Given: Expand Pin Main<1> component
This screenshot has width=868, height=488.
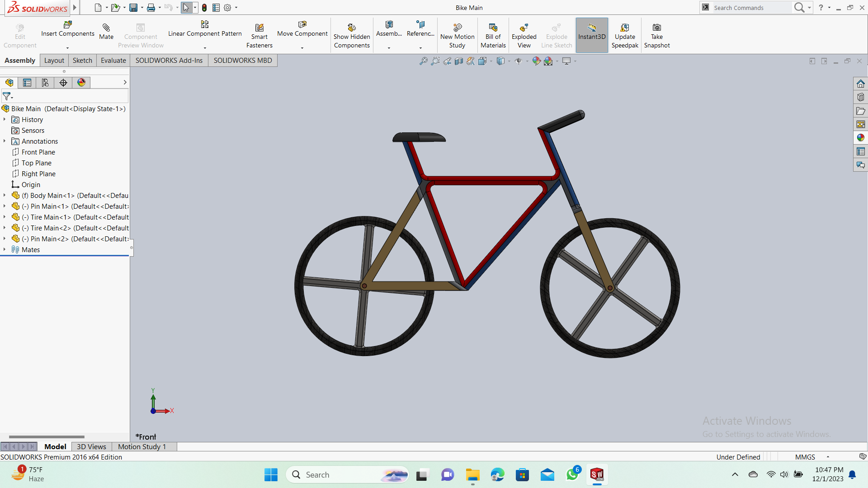Looking at the screenshot, I should pyautogui.click(x=5, y=206).
